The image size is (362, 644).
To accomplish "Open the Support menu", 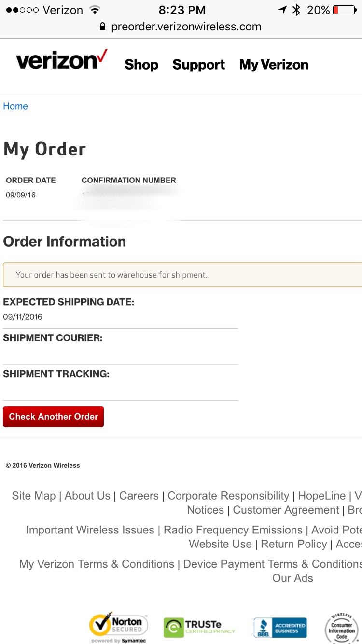I will click(198, 65).
